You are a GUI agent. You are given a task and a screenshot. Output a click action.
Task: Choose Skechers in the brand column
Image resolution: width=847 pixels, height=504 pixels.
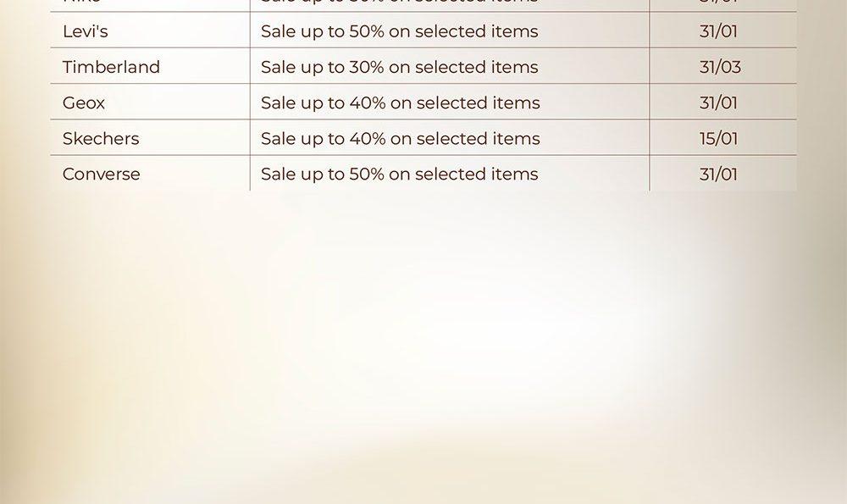[x=101, y=139]
